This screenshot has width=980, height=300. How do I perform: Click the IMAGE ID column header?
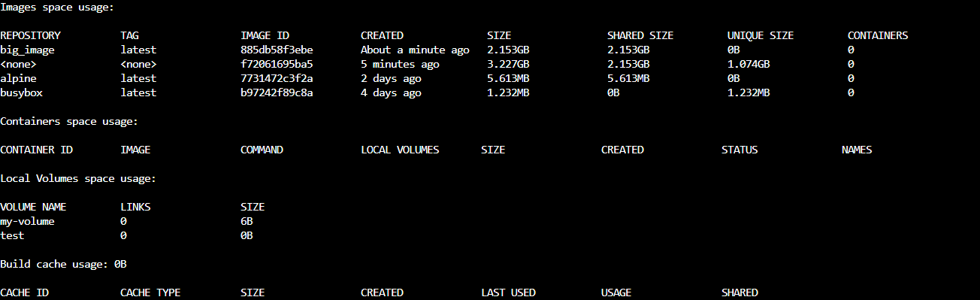pos(265,35)
